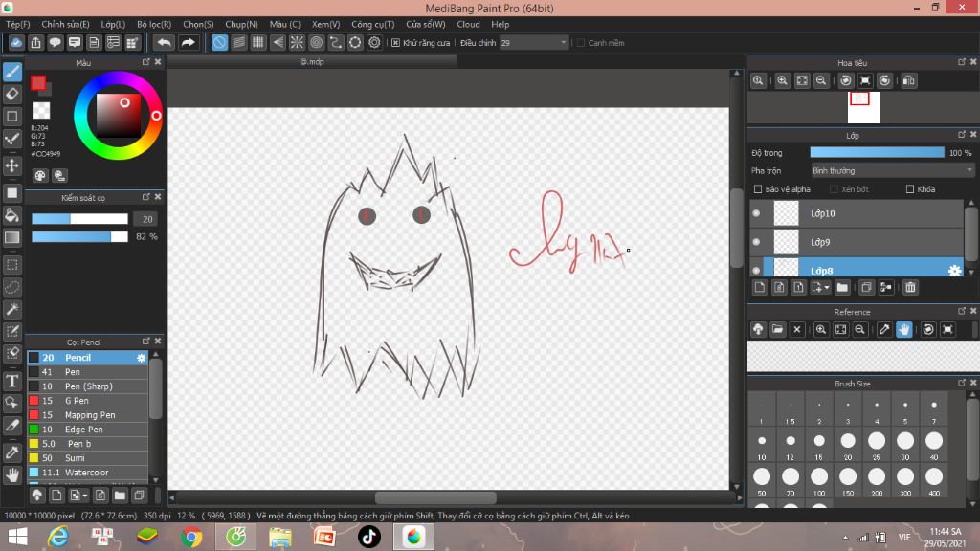Open a reference image folder icon
Viewport: 980px width, 551px height.
(777, 329)
